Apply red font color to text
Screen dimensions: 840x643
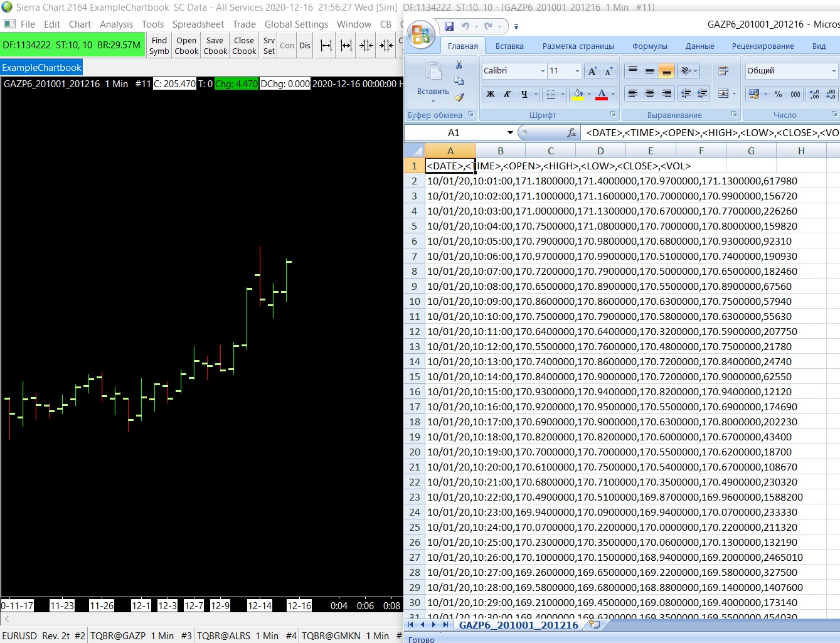pos(602,94)
